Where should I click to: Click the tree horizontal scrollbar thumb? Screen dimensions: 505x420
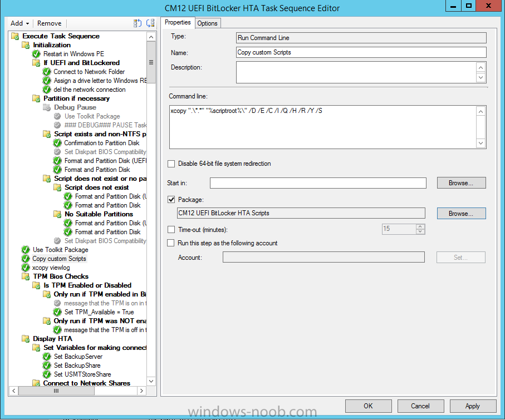[56, 391]
